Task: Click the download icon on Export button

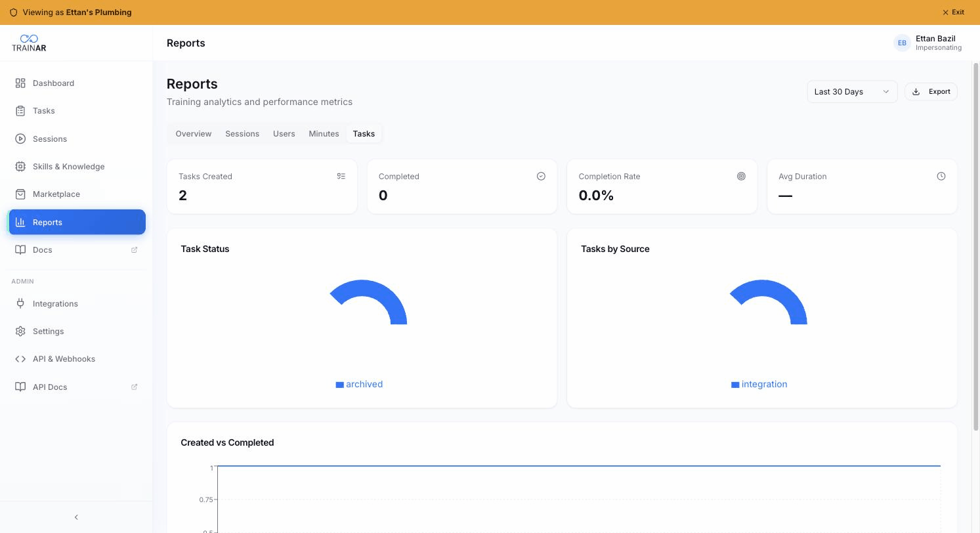Action: coord(916,92)
